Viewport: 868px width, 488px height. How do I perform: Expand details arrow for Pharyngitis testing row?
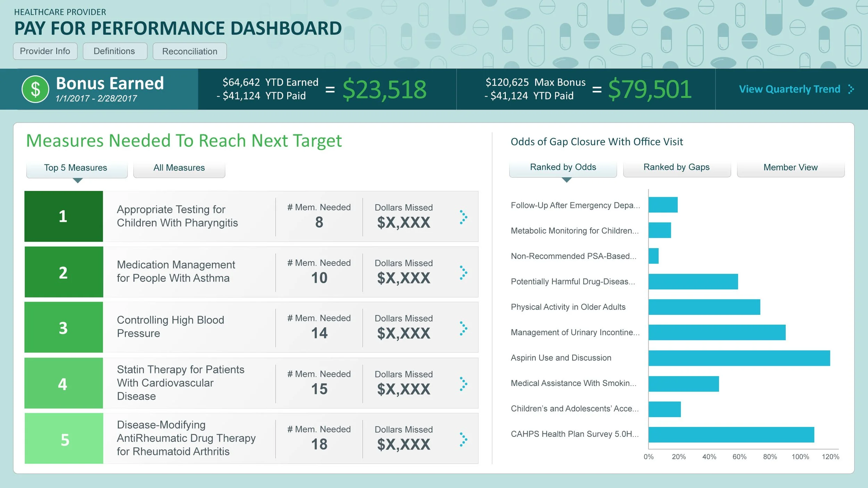(463, 217)
